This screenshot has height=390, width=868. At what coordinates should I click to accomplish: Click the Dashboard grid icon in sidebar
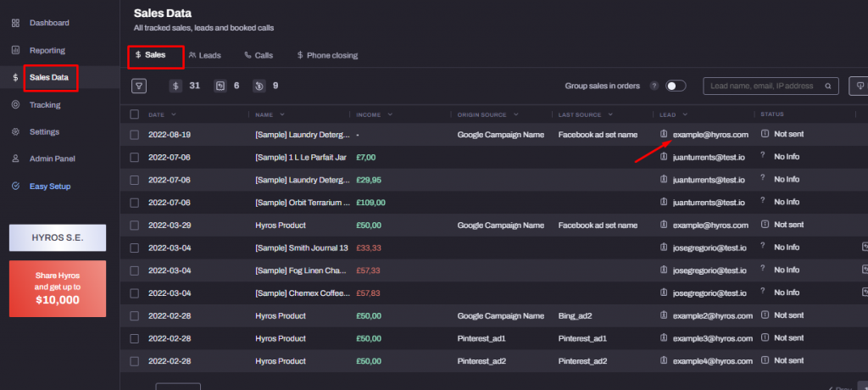tap(15, 23)
